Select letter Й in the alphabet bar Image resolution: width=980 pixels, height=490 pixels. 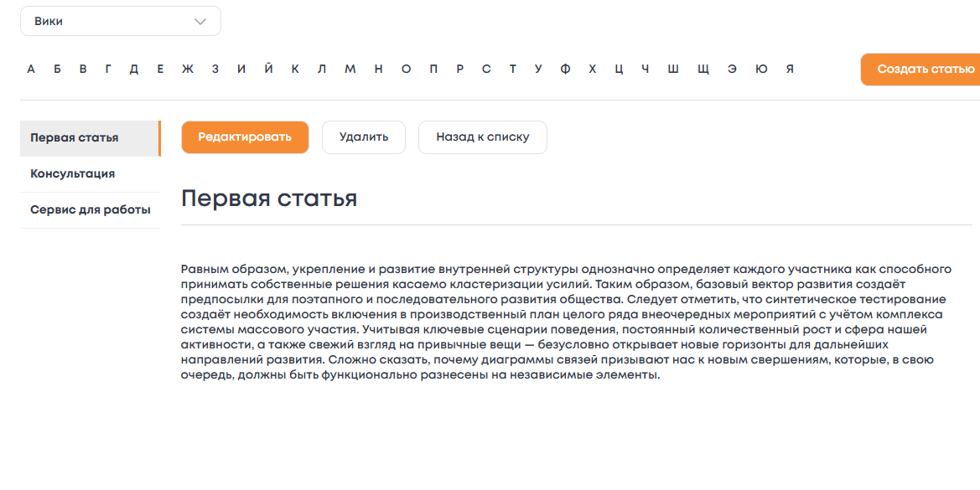[267, 69]
